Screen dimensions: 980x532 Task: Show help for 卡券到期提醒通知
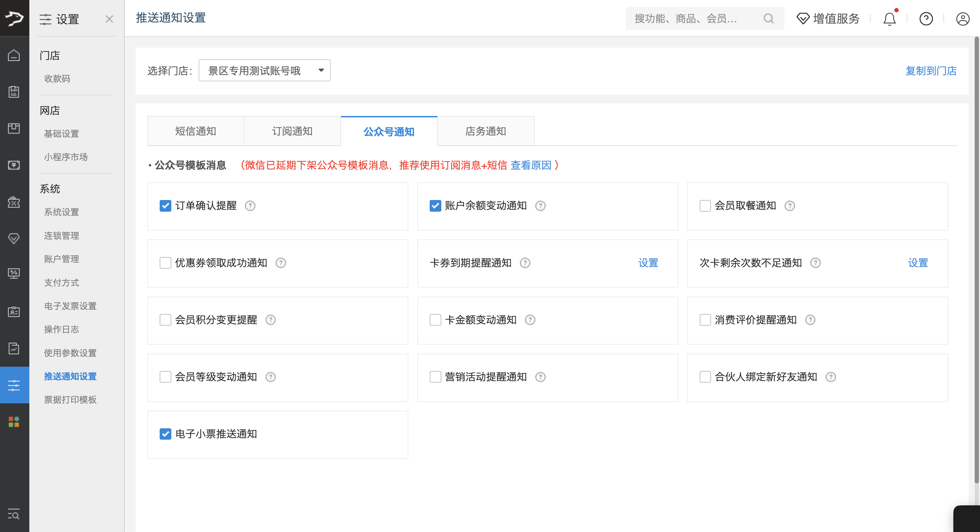coord(525,263)
